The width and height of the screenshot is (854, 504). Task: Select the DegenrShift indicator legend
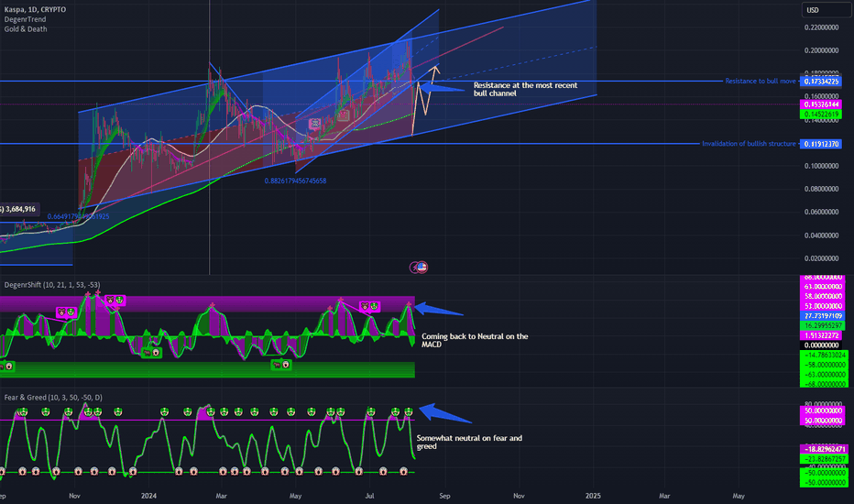(51, 285)
